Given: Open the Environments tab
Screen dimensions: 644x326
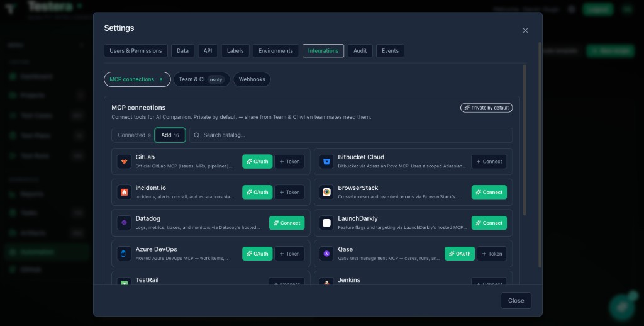Looking at the screenshot, I should [x=275, y=51].
